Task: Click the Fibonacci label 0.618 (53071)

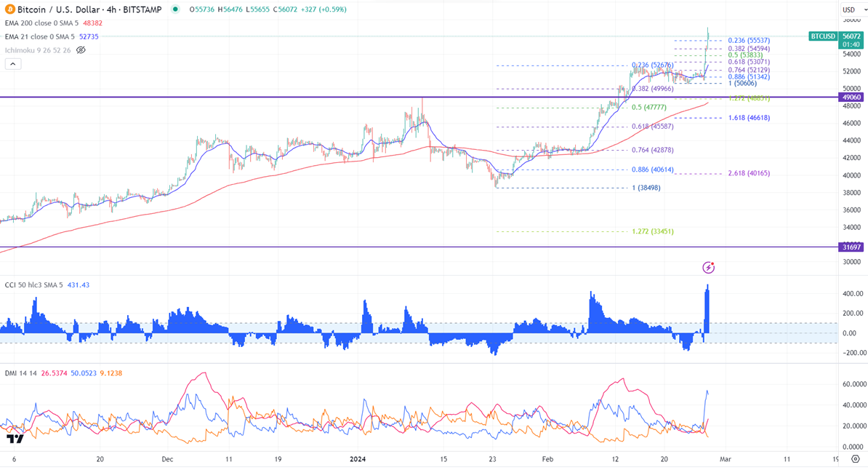Action: tap(749, 62)
